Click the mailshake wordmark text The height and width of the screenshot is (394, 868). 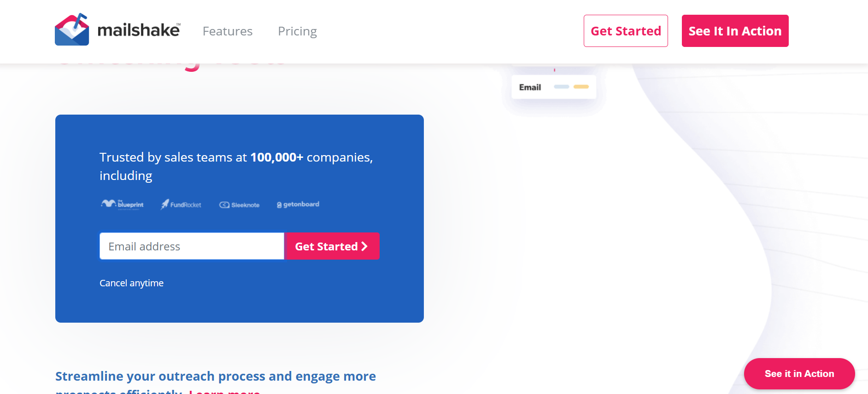pyautogui.click(x=139, y=30)
